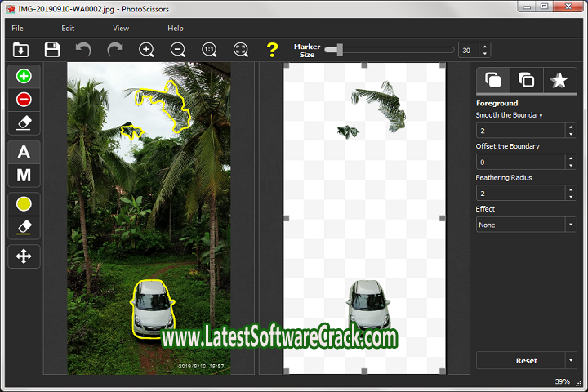Screen dimensions: 588x392
Task: Select the Move pan tool
Action: pyautogui.click(x=24, y=256)
